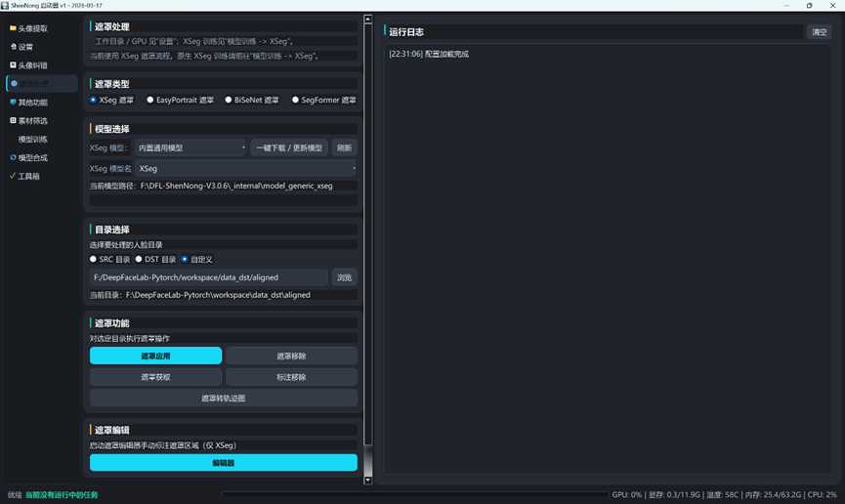Click the panel scrollbar down arrow

click(368, 481)
